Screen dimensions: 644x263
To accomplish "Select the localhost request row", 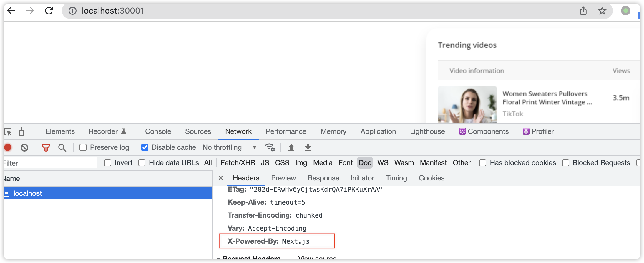I will click(108, 193).
